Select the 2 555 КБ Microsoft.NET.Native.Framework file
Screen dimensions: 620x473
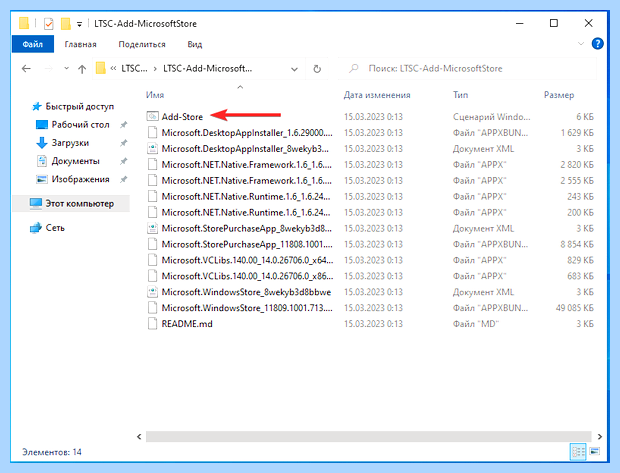tap(247, 180)
